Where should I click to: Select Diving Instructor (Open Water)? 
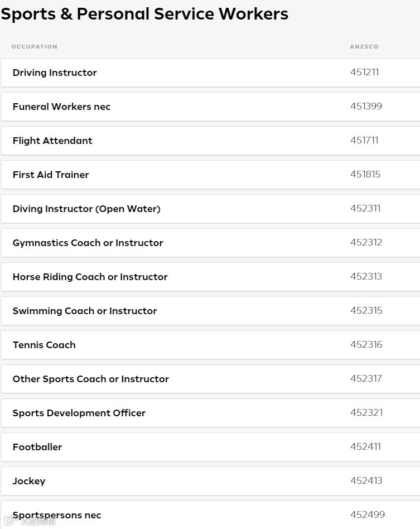pos(86,209)
